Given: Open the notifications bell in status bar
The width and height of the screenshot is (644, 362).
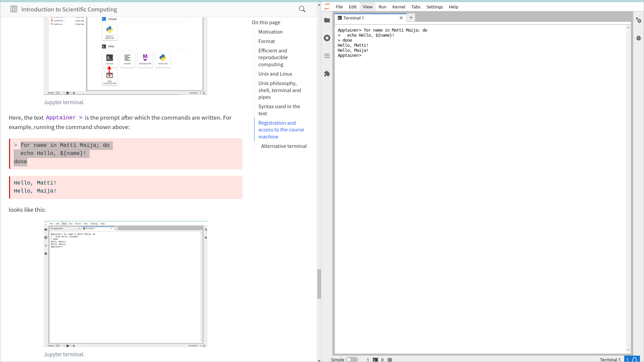Looking at the screenshot, I should (635, 359).
